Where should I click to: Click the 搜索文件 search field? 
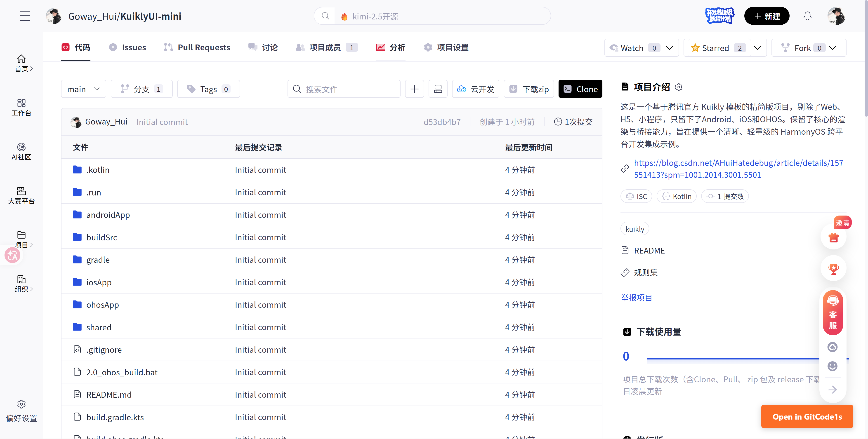[344, 89]
